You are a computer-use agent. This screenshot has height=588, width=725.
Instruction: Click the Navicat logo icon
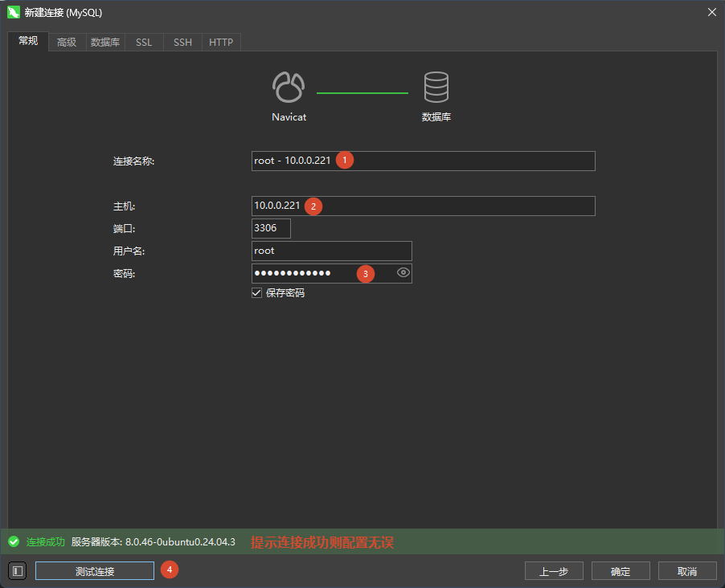pos(289,87)
